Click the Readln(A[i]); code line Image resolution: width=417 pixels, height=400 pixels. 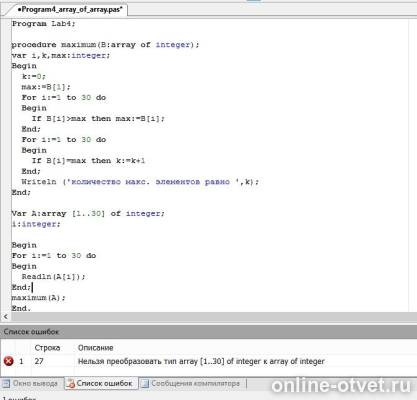53,277
